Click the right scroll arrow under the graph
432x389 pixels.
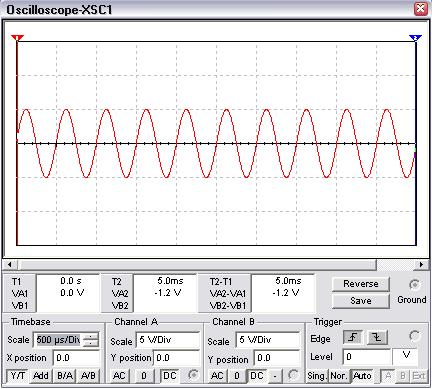coord(421,265)
